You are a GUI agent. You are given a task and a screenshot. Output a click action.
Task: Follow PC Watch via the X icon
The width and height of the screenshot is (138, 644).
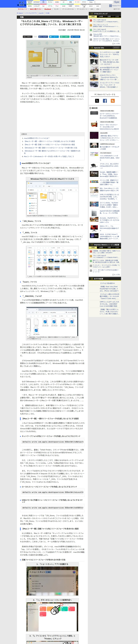(x=97, y=101)
